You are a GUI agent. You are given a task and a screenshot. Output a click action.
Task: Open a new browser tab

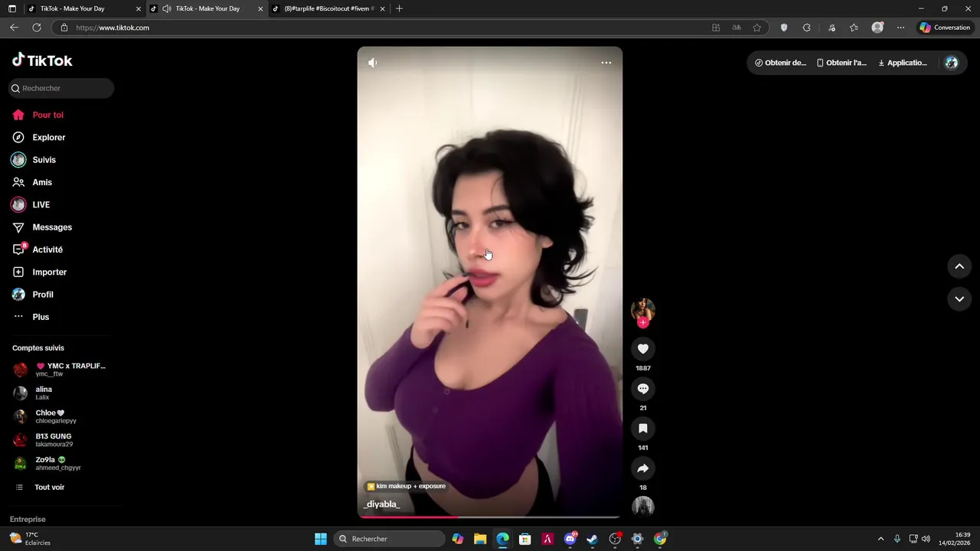click(399, 8)
